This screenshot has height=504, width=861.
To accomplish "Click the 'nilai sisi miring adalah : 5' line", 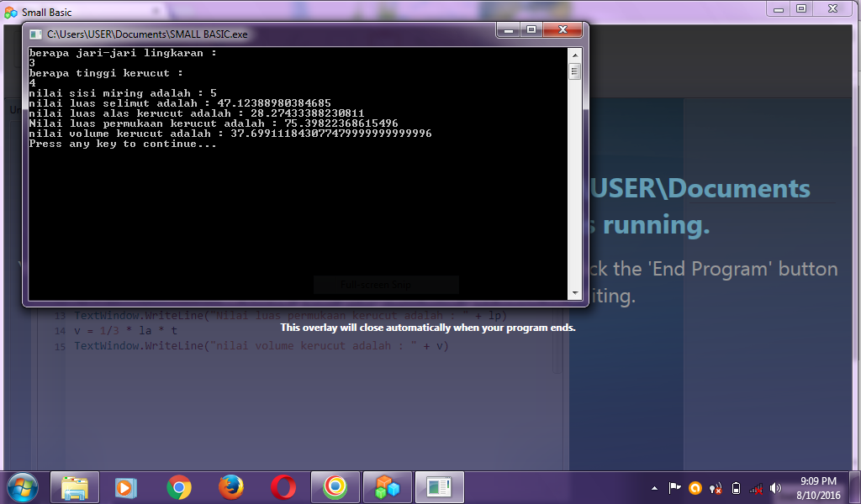I will pyautogui.click(x=123, y=93).
